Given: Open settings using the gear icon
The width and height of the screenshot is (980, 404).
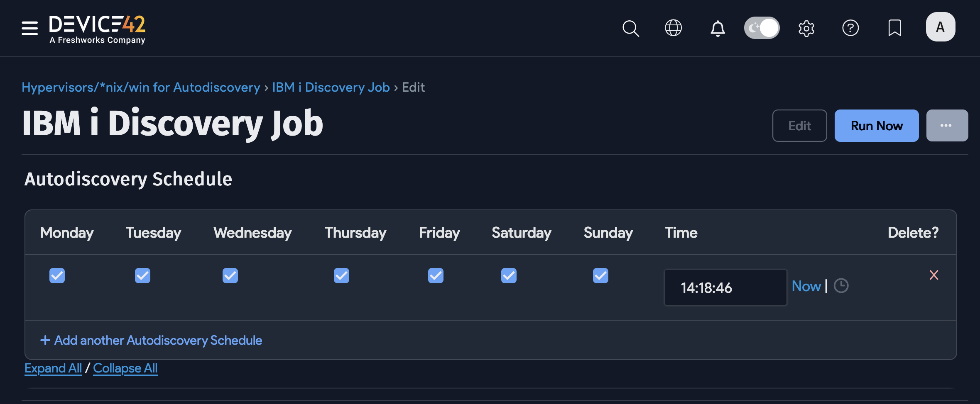Looking at the screenshot, I should point(806,28).
